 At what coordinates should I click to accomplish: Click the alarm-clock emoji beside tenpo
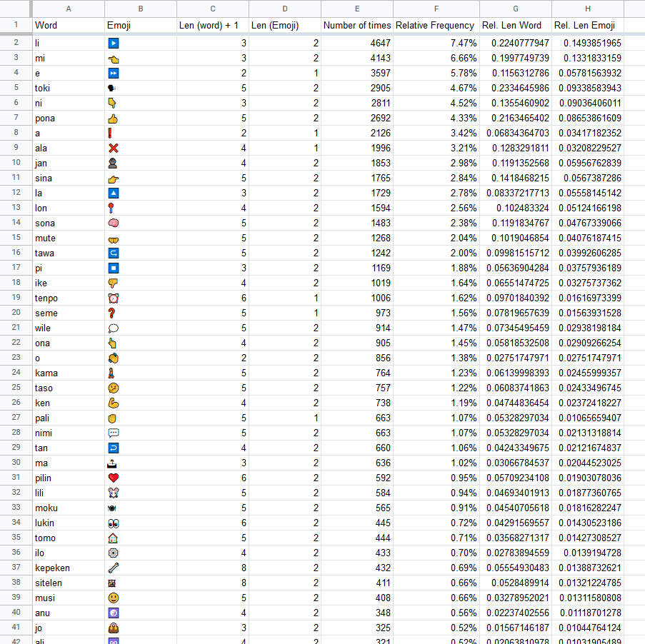tap(113, 298)
